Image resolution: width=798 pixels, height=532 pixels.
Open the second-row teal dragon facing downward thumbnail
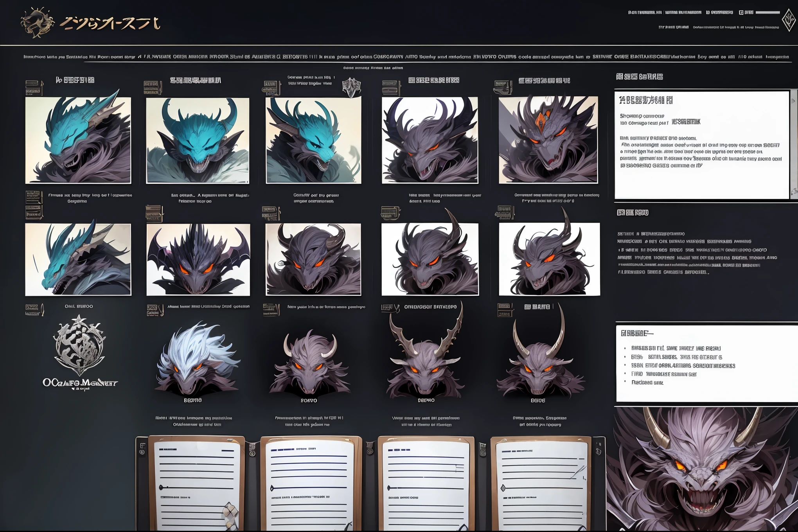click(x=78, y=260)
